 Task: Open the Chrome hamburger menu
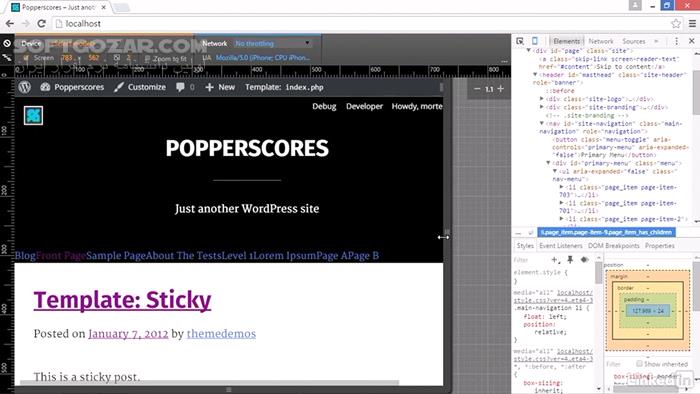point(692,24)
